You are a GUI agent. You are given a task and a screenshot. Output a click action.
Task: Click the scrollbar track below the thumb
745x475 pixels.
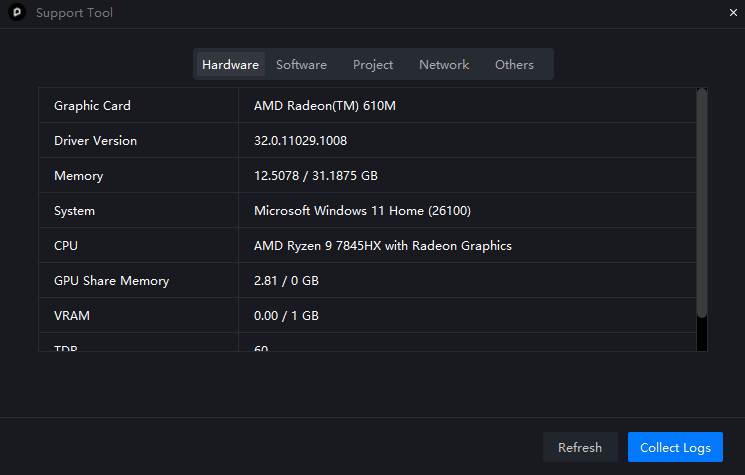pyautogui.click(x=702, y=334)
